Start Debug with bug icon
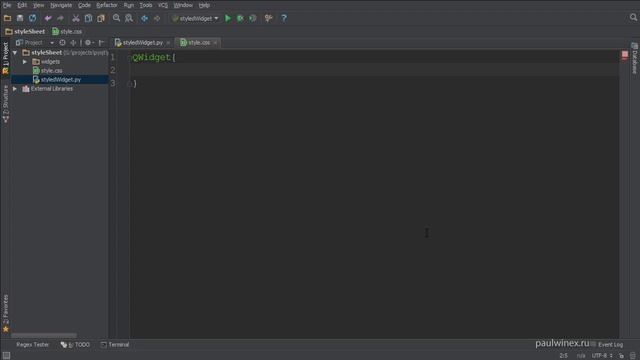This screenshot has height=360, width=640. [x=240, y=18]
